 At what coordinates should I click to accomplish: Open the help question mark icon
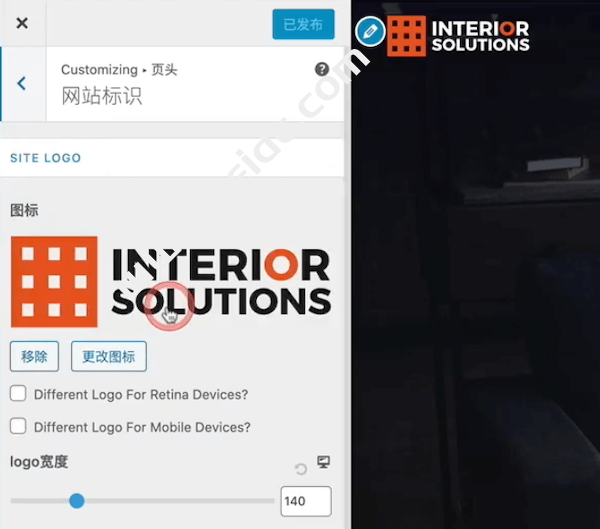[x=322, y=69]
